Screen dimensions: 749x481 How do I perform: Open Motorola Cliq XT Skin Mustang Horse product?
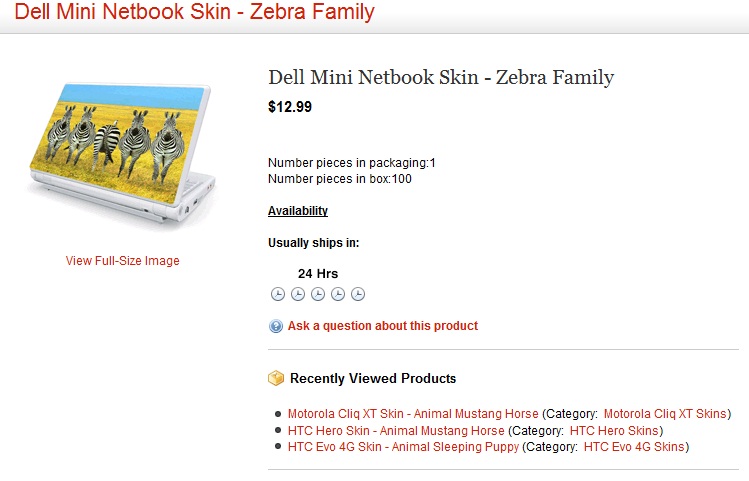(413, 414)
